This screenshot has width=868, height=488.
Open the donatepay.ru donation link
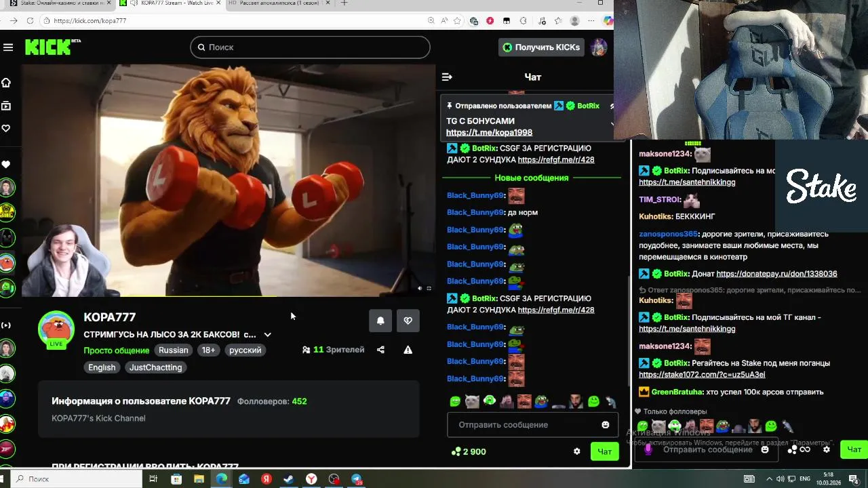[x=776, y=274]
